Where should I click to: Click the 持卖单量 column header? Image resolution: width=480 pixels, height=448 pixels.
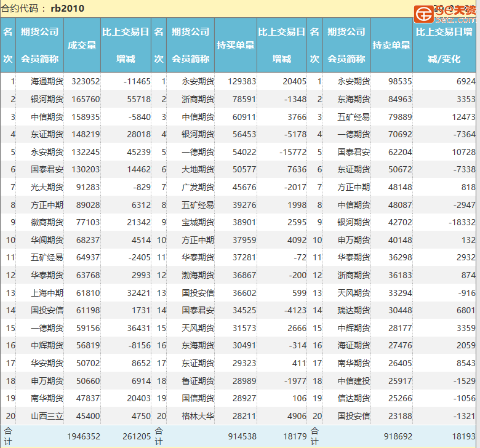point(391,46)
